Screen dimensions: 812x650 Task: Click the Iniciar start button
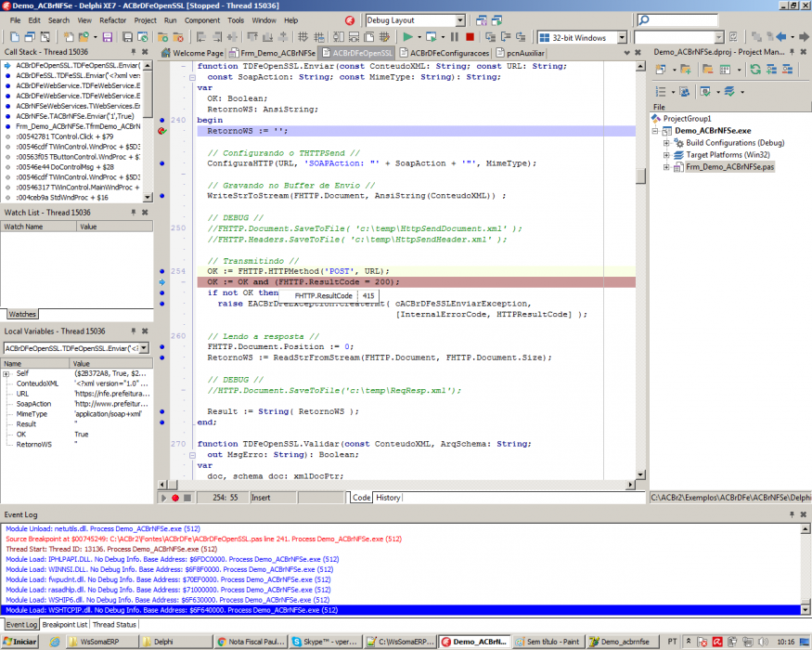pyautogui.click(x=19, y=642)
